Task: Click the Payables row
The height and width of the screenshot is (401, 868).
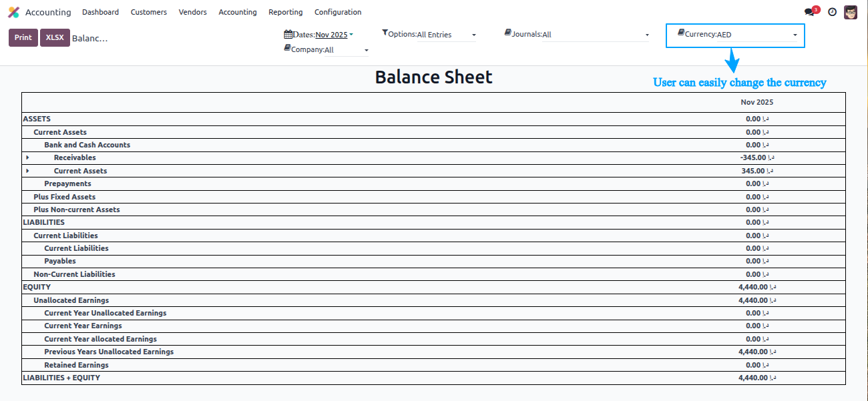Action: click(433, 261)
